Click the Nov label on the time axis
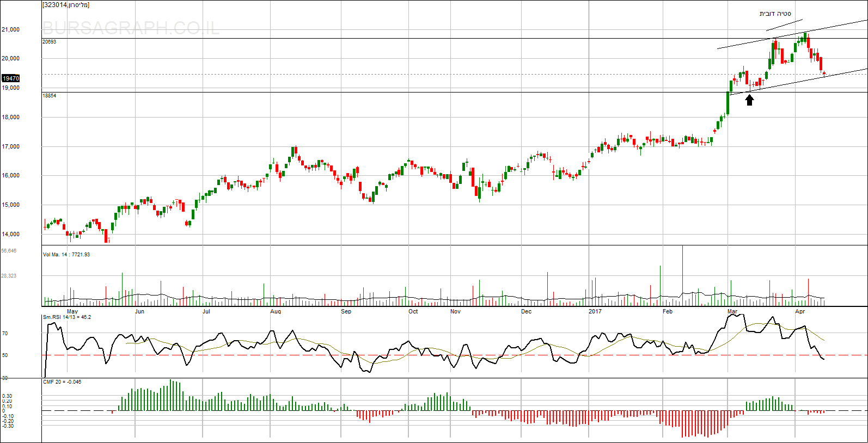 click(x=456, y=312)
